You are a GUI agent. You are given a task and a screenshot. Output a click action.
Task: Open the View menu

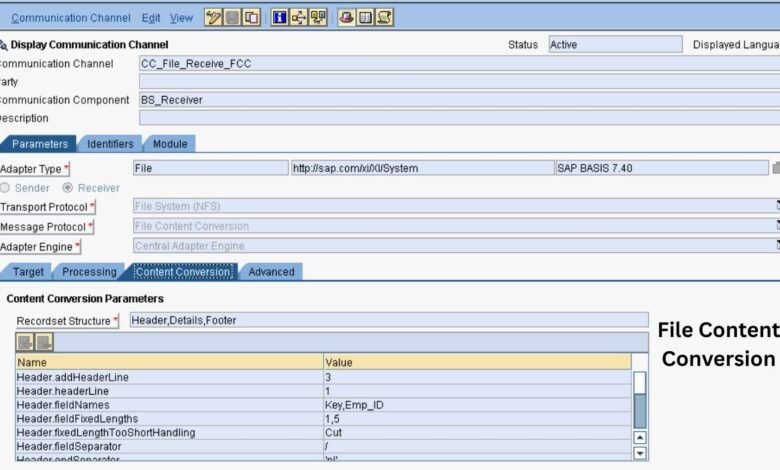click(181, 18)
